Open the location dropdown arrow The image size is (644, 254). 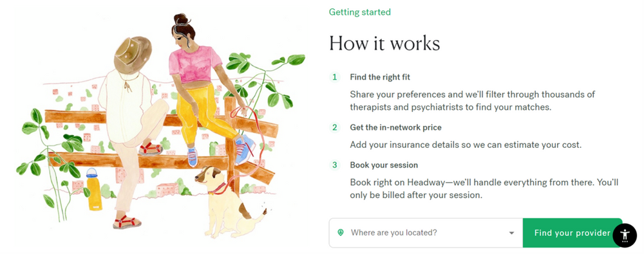[x=511, y=233]
